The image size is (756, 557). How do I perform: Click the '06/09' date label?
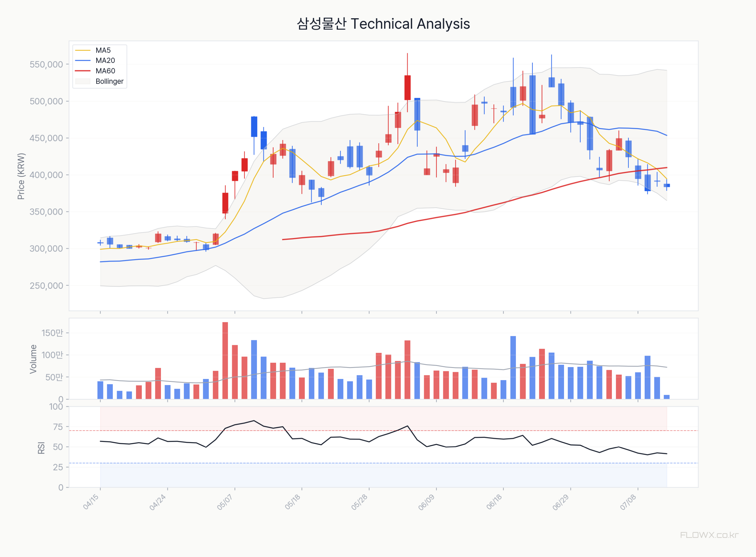coord(427,502)
